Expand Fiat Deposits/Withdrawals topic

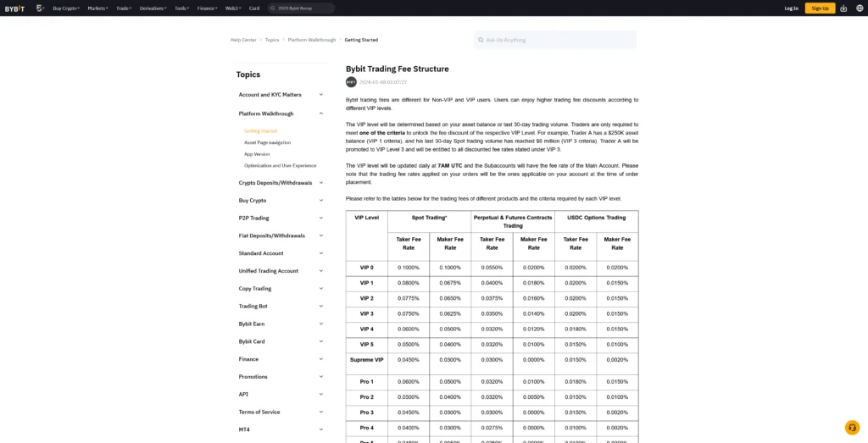tap(281, 235)
